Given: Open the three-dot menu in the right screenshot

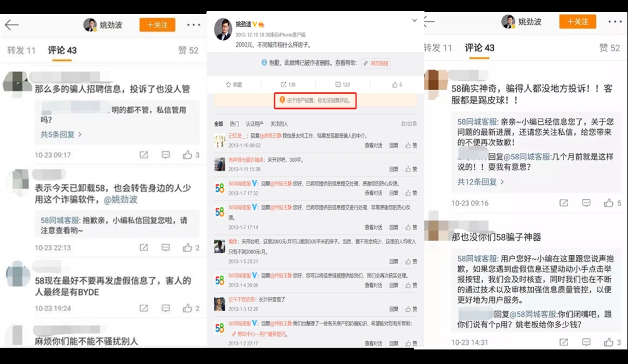Looking at the screenshot, I should [x=615, y=22].
